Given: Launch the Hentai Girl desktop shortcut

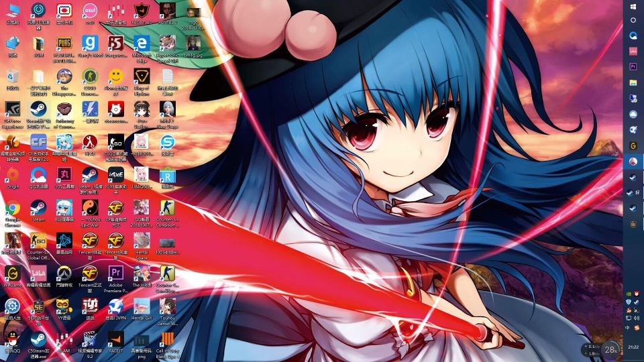Looking at the screenshot, I should click(x=142, y=309).
